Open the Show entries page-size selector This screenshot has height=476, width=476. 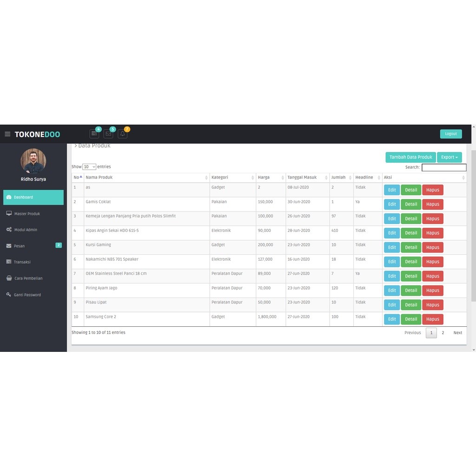[89, 166]
